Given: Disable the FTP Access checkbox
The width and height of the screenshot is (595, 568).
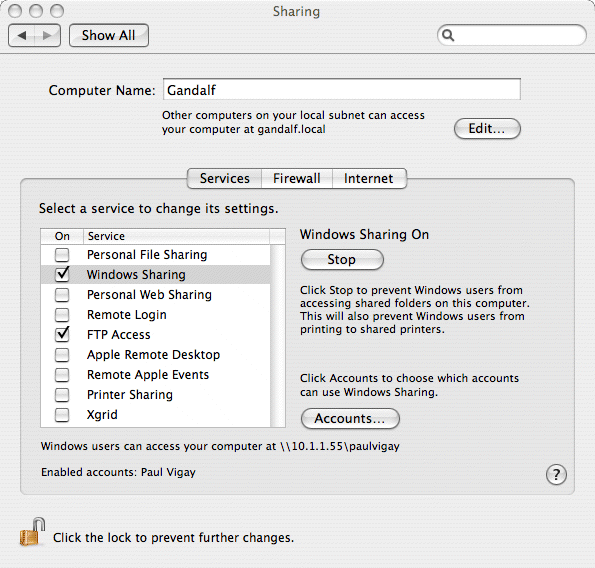Looking at the screenshot, I should pos(62,334).
